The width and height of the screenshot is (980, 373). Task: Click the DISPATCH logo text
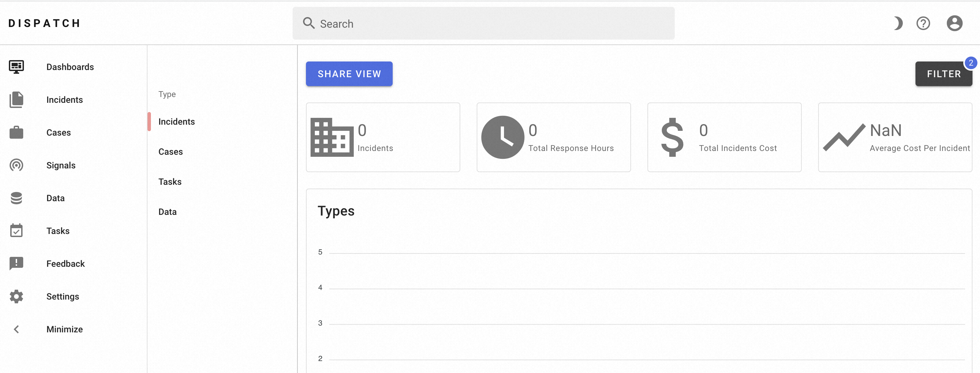point(44,23)
